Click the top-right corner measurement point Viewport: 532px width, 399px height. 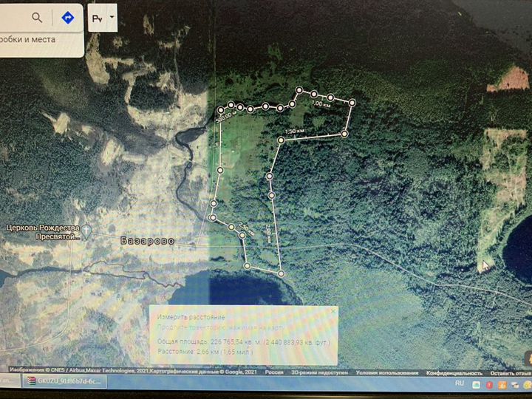point(352,102)
